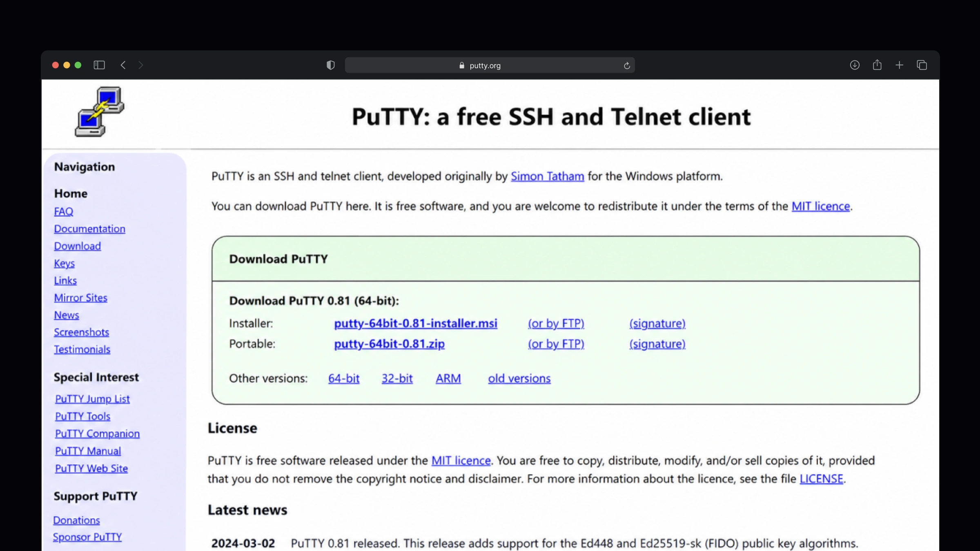
Task: Open the Documentation navigation link
Action: point(90,229)
